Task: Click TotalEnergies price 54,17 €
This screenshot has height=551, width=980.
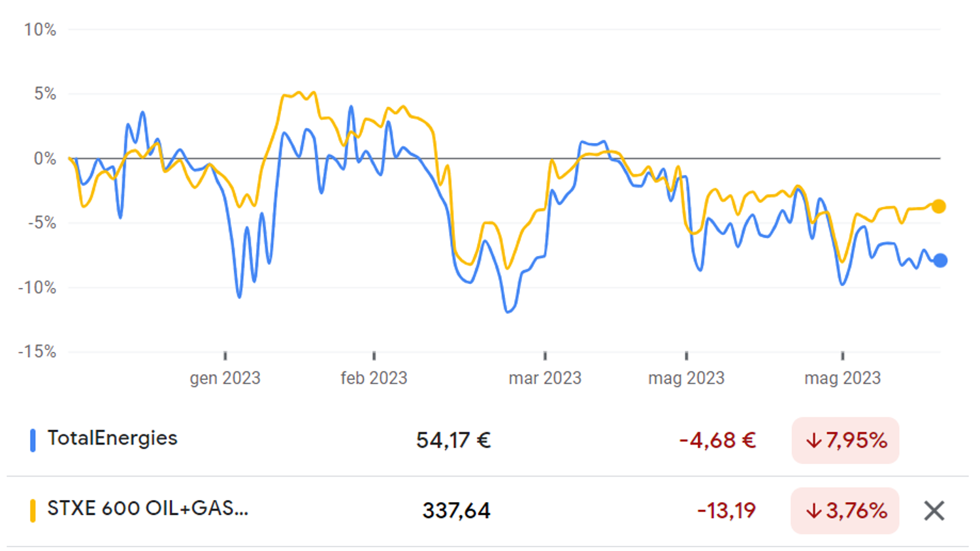Action: [453, 441]
